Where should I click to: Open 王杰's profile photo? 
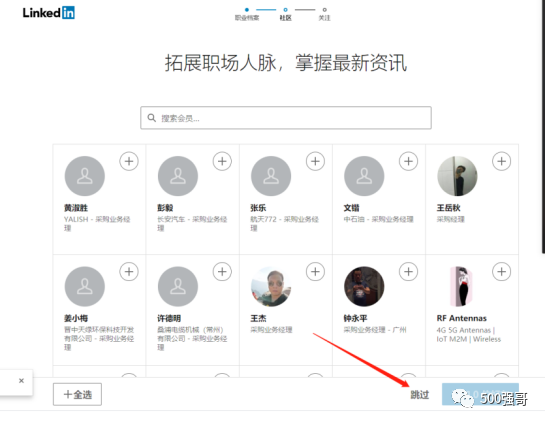click(x=271, y=286)
